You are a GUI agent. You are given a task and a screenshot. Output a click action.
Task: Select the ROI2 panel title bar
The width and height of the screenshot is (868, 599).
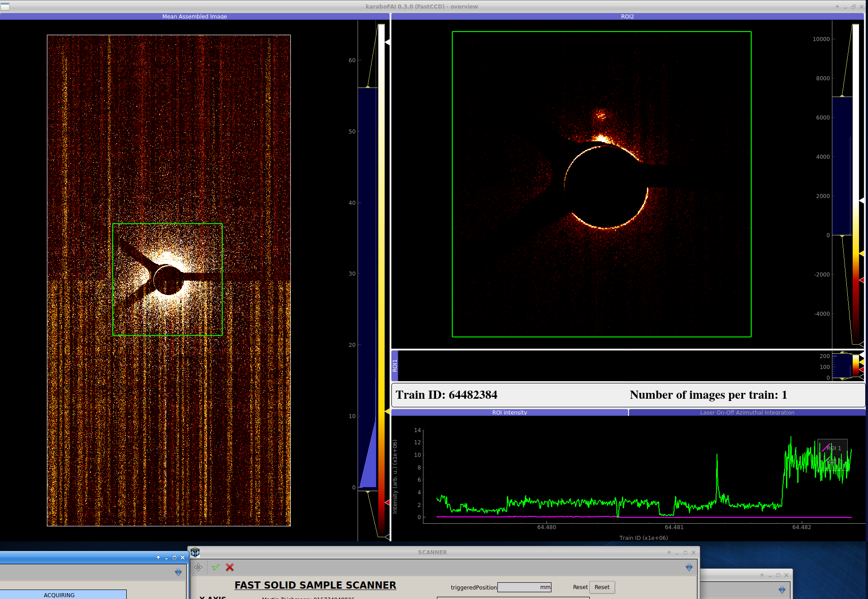[627, 16]
